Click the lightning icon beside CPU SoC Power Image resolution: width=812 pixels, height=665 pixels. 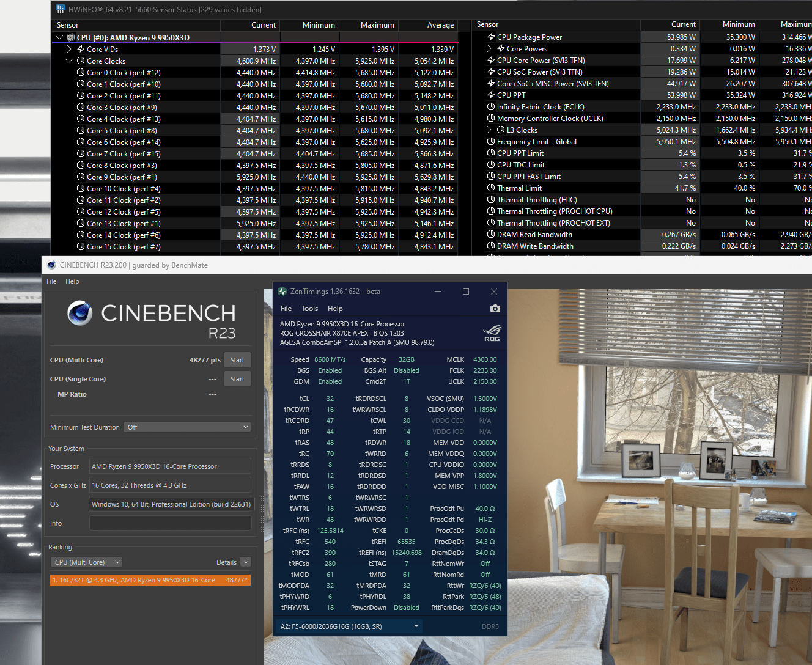pyautogui.click(x=491, y=72)
